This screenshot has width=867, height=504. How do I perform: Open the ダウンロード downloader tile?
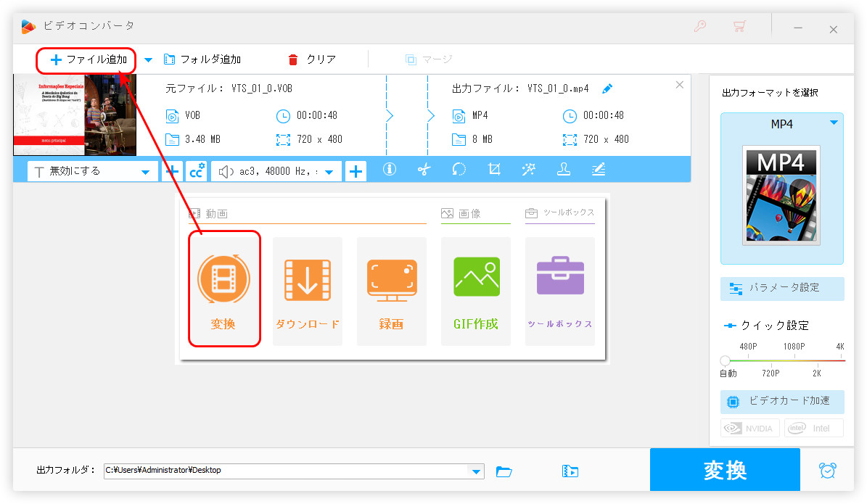[x=308, y=292]
